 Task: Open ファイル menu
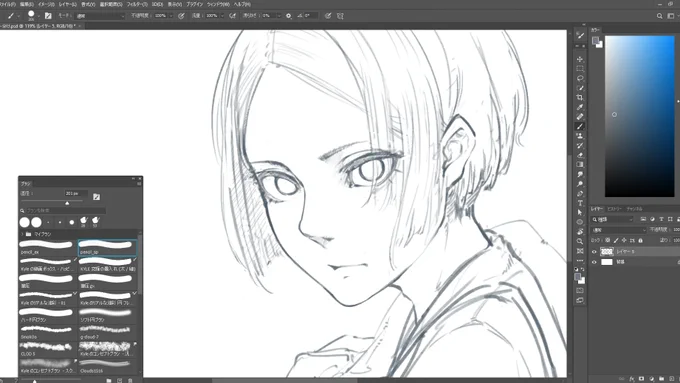point(8,4)
